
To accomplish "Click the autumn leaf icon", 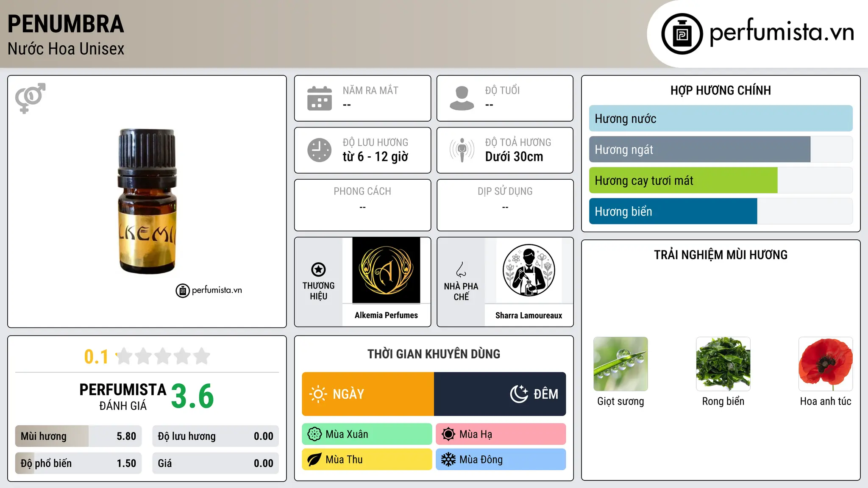I will (314, 460).
